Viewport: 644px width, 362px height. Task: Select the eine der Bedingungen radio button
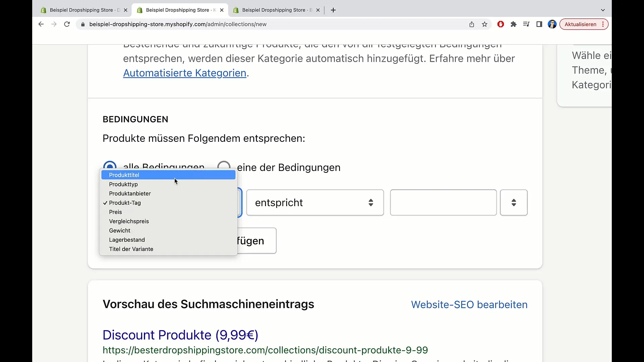(224, 167)
